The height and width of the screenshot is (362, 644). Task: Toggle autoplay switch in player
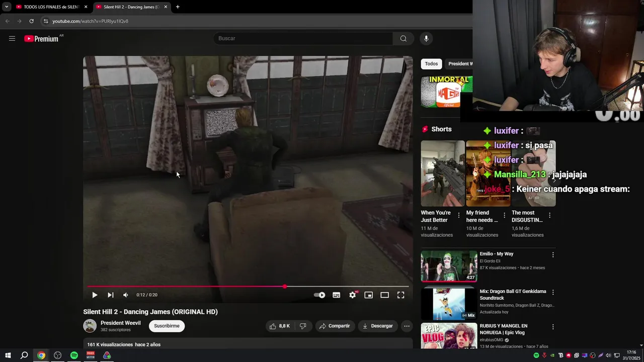click(319, 295)
